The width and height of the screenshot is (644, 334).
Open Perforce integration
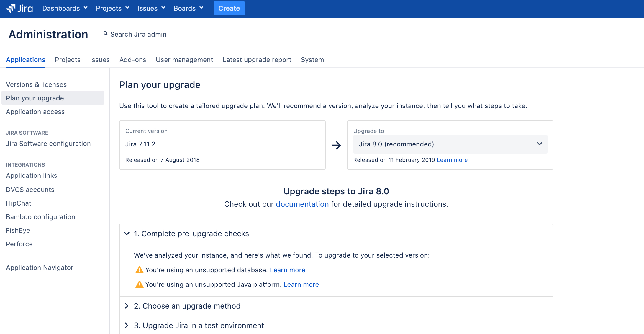(x=19, y=244)
